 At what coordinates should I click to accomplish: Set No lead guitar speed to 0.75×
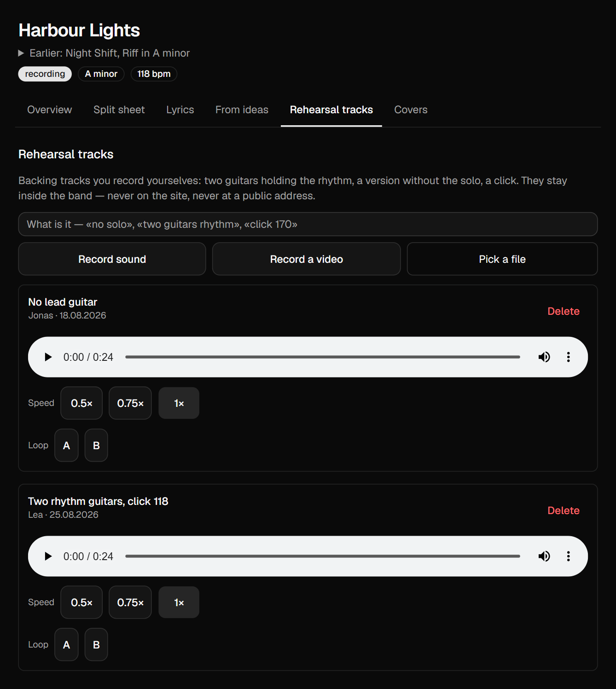(x=130, y=403)
